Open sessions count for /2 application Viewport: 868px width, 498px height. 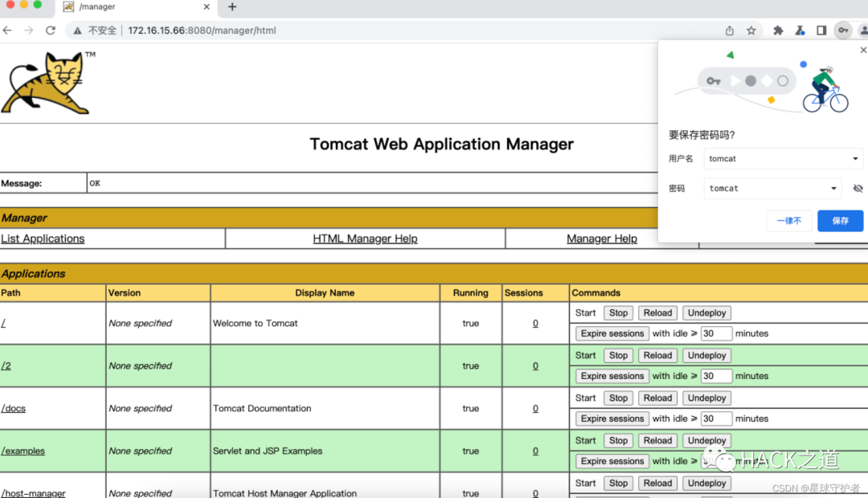[x=535, y=365]
